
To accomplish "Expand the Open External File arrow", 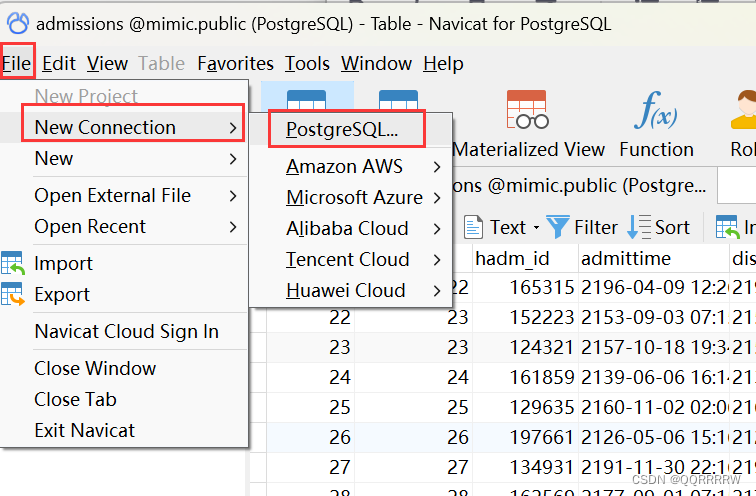I will coord(233,196).
